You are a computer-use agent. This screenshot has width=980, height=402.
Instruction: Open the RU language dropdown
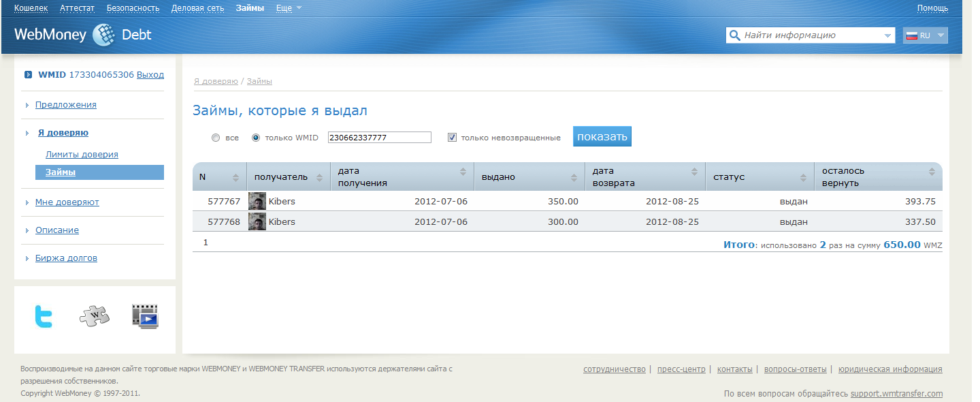(x=926, y=35)
